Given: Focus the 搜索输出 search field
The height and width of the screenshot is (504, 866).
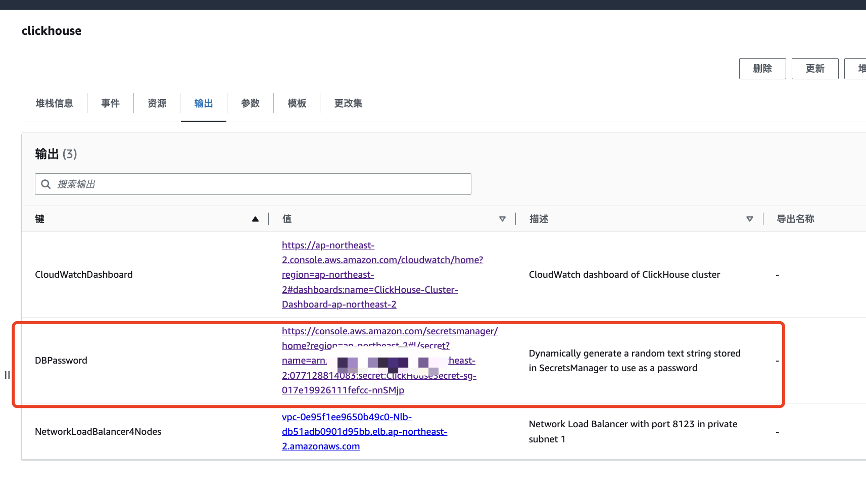Looking at the screenshot, I should pos(253,184).
